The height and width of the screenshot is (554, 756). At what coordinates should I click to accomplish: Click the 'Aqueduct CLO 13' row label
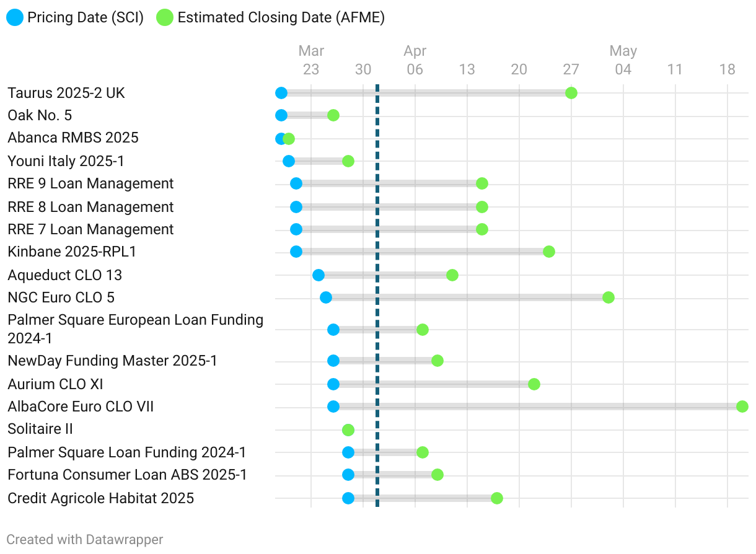tap(65, 275)
